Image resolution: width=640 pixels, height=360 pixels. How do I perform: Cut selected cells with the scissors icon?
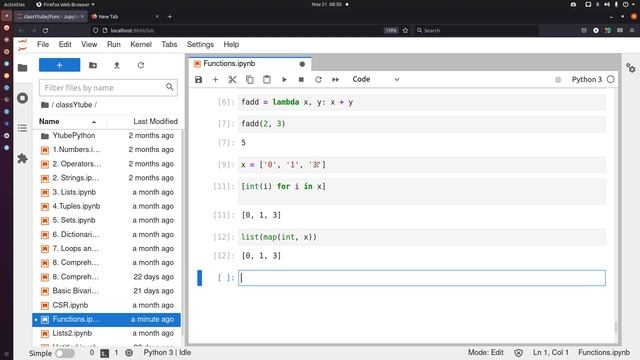232,80
